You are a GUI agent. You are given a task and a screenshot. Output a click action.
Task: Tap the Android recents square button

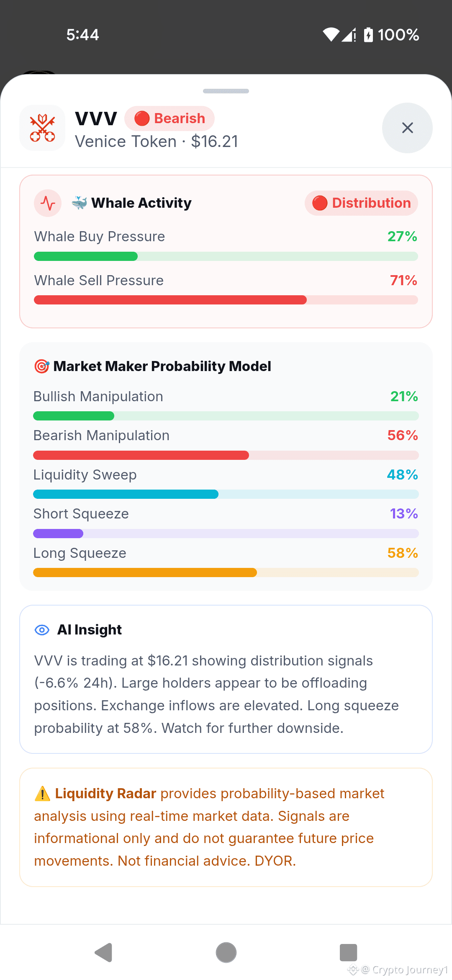pyautogui.click(x=348, y=953)
